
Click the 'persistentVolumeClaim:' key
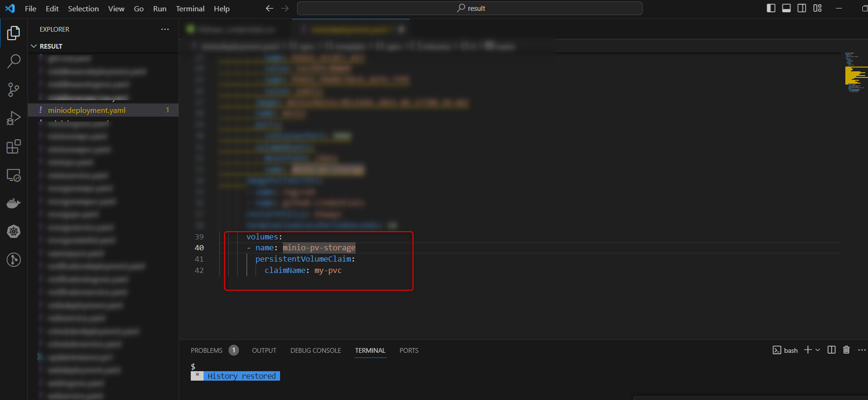(x=305, y=259)
